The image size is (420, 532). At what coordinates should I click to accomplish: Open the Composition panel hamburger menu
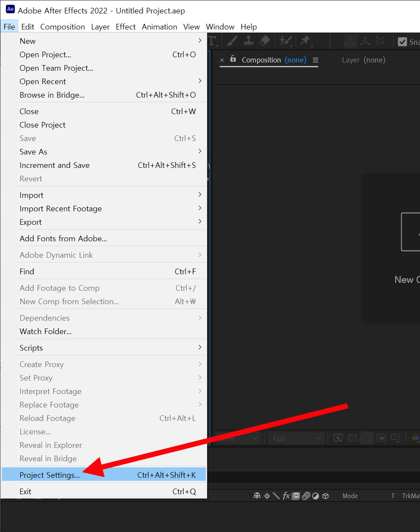pyautogui.click(x=316, y=60)
